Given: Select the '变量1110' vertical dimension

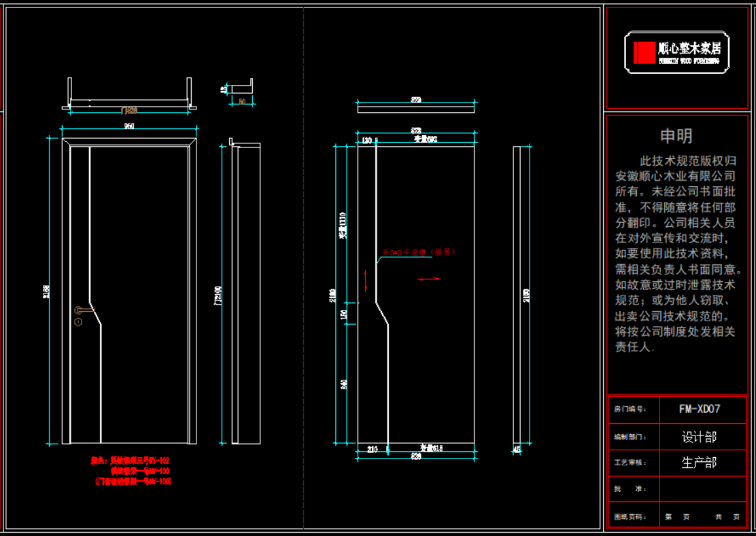Looking at the screenshot, I should [343, 226].
